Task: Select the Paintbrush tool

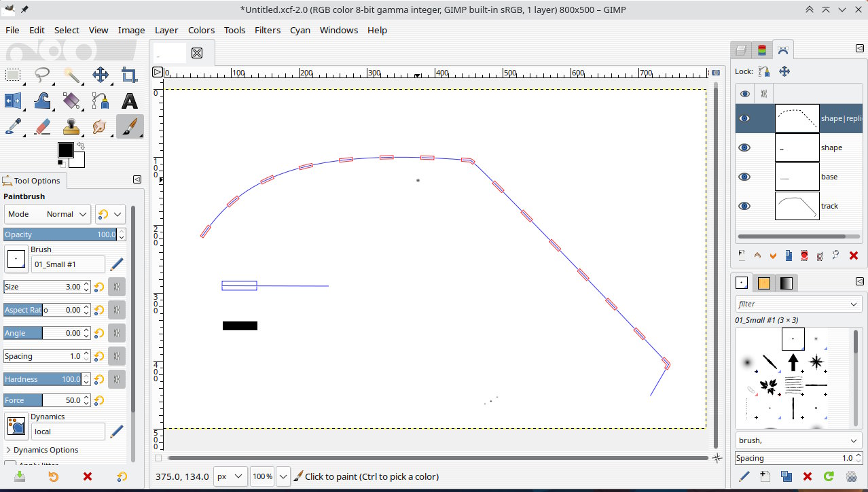Action: click(x=130, y=127)
